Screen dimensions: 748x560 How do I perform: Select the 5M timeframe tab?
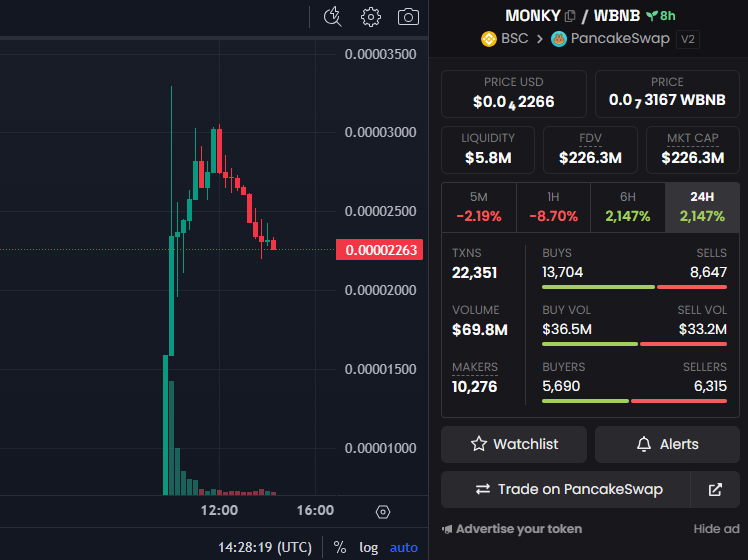click(x=479, y=207)
